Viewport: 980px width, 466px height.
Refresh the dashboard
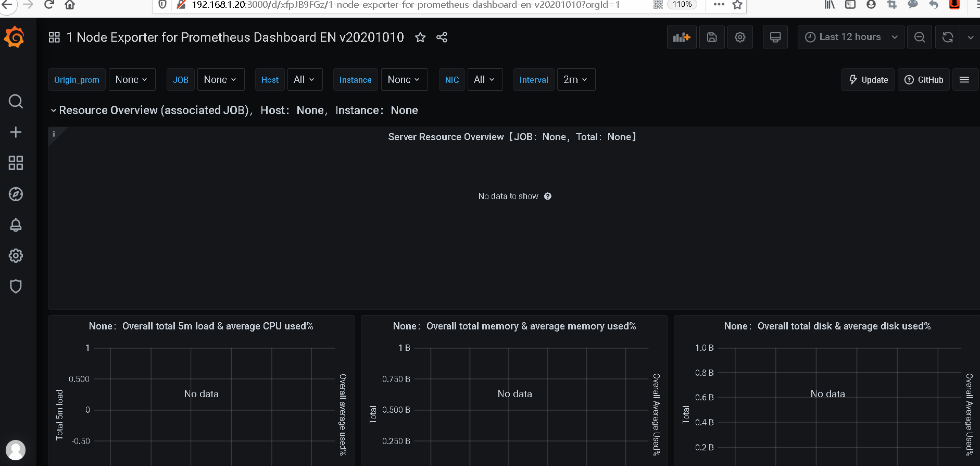[x=948, y=37]
